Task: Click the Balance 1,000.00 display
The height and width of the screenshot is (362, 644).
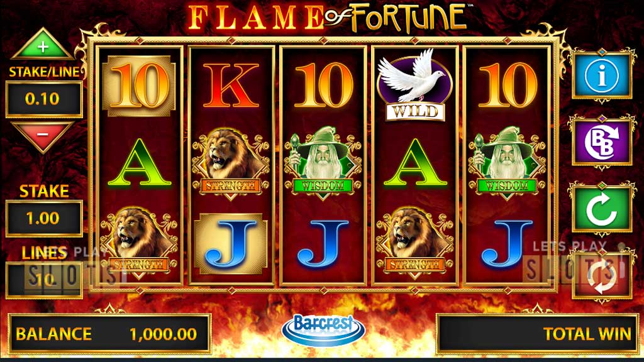Action: (x=109, y=334)
